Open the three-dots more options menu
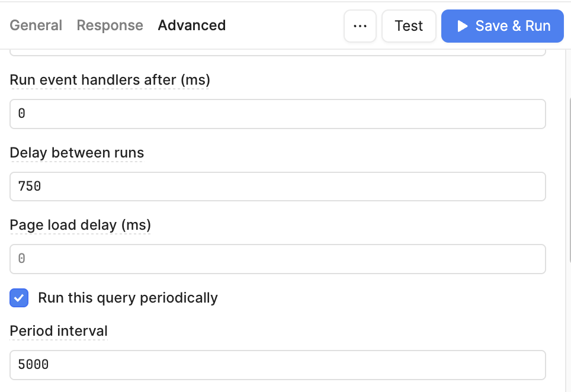The image size is (571, 392). [360, 26]
